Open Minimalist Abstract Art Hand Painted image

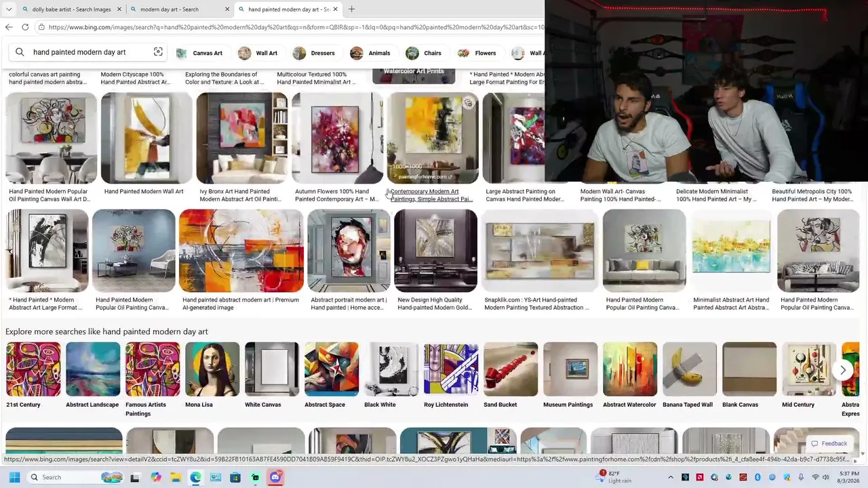[x=731, y=251]
